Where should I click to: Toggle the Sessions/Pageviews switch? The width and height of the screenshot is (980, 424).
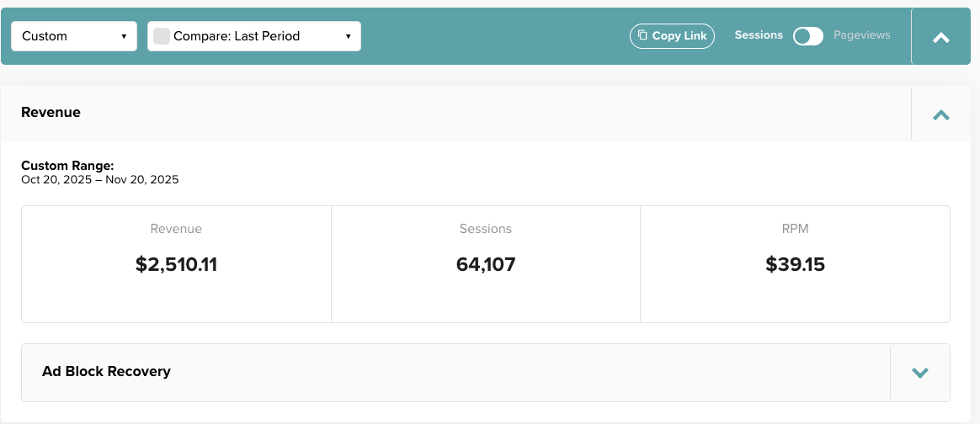coord(808,35)
